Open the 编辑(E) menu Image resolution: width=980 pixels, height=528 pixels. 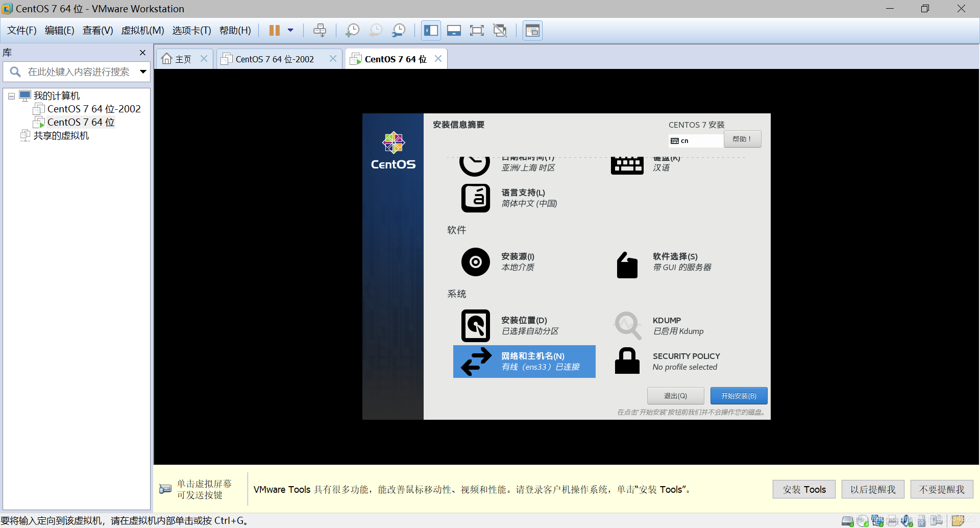60,31
